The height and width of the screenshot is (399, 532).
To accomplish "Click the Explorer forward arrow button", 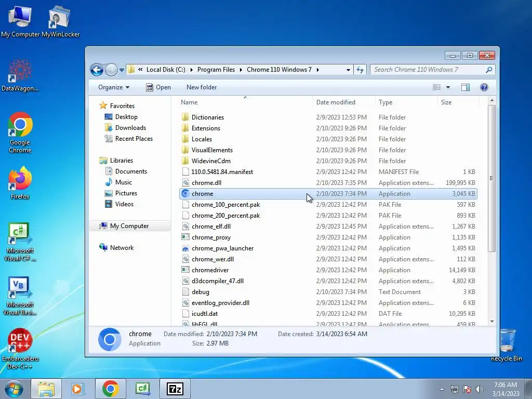I will point(111,70).
